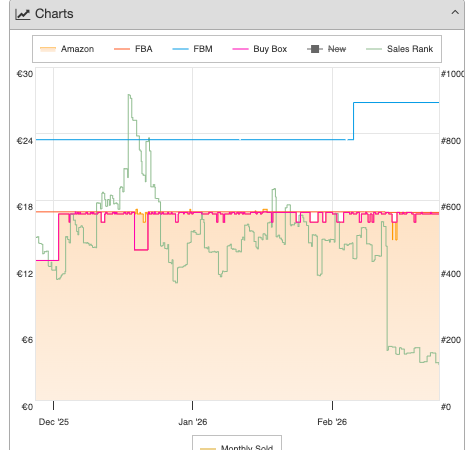
Task: Click the #200 rank axis label
Action: (451, 340)
